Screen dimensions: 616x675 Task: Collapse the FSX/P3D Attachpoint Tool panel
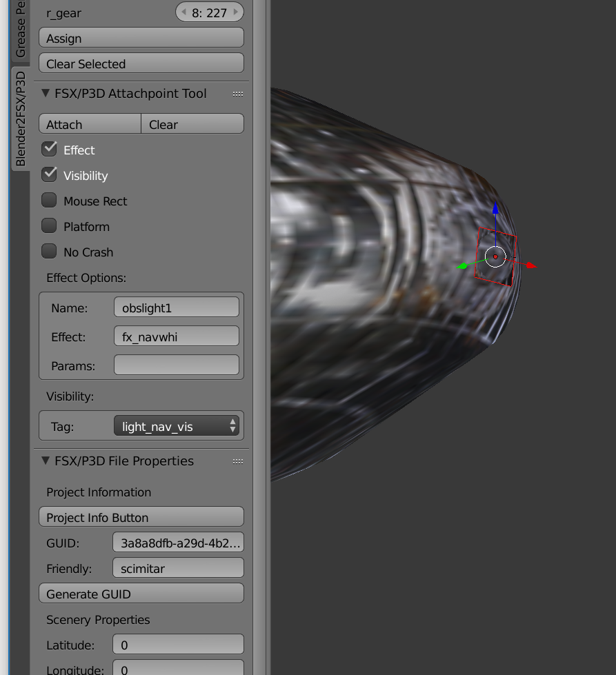(46, 93)
